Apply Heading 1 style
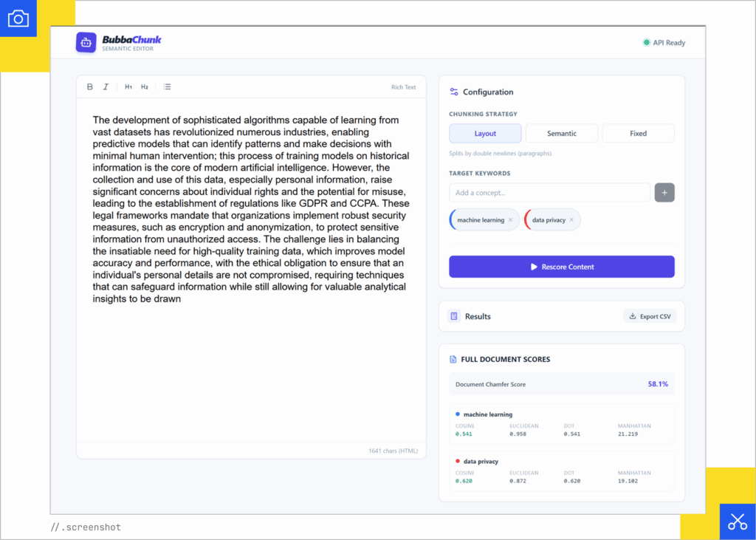The width and height of the screenshot is (756, 540). coord(128,87)
